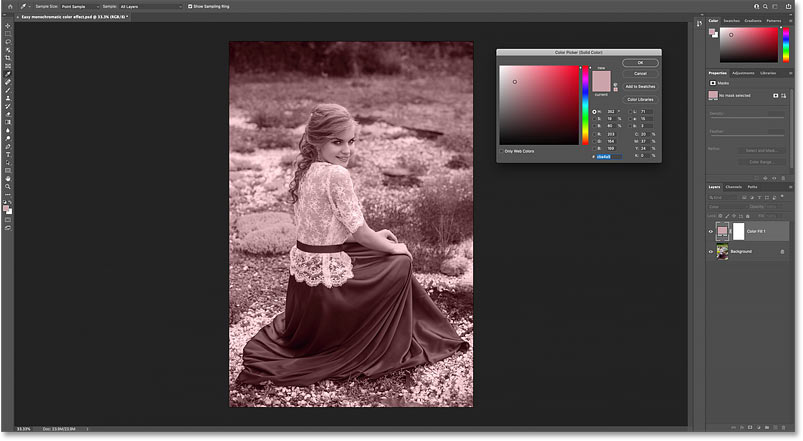Click the Color Picker hue slider
This screenshot has height=441, width=803.
(x=585, y=105)
